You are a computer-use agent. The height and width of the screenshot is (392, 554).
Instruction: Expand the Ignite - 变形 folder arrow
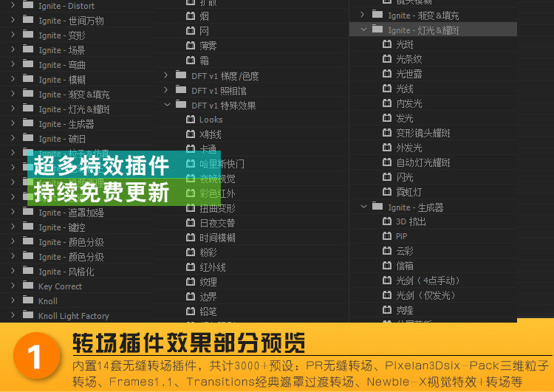[13, 35]
